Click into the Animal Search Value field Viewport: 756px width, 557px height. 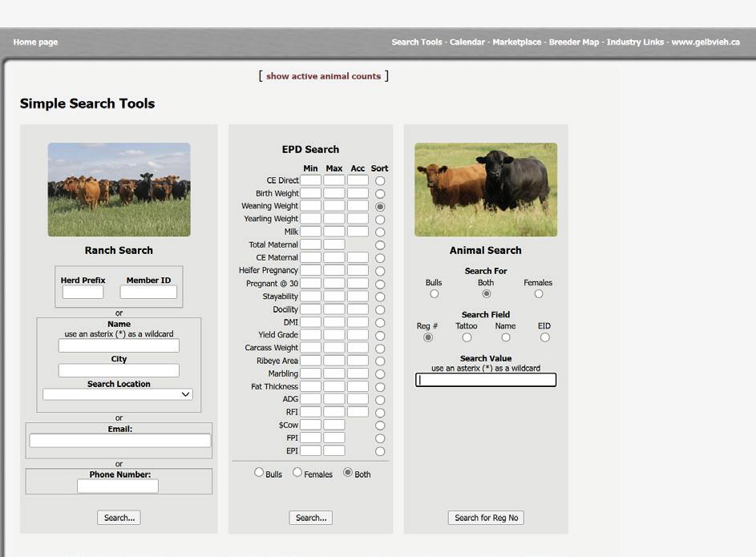pos(486,380)
